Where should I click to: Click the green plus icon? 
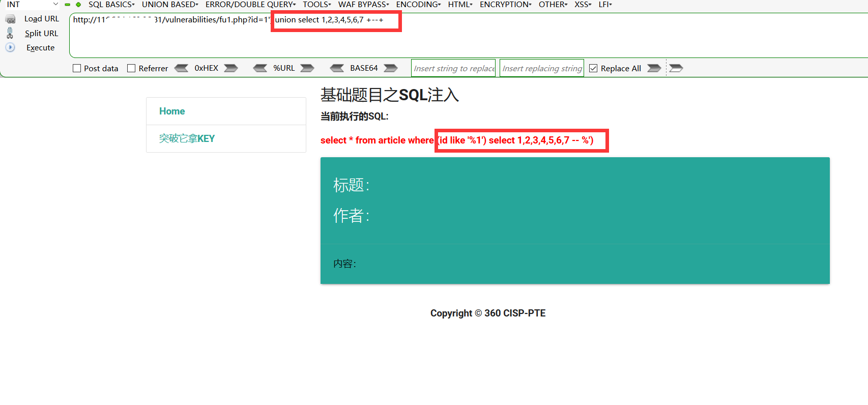pos(78,5)
